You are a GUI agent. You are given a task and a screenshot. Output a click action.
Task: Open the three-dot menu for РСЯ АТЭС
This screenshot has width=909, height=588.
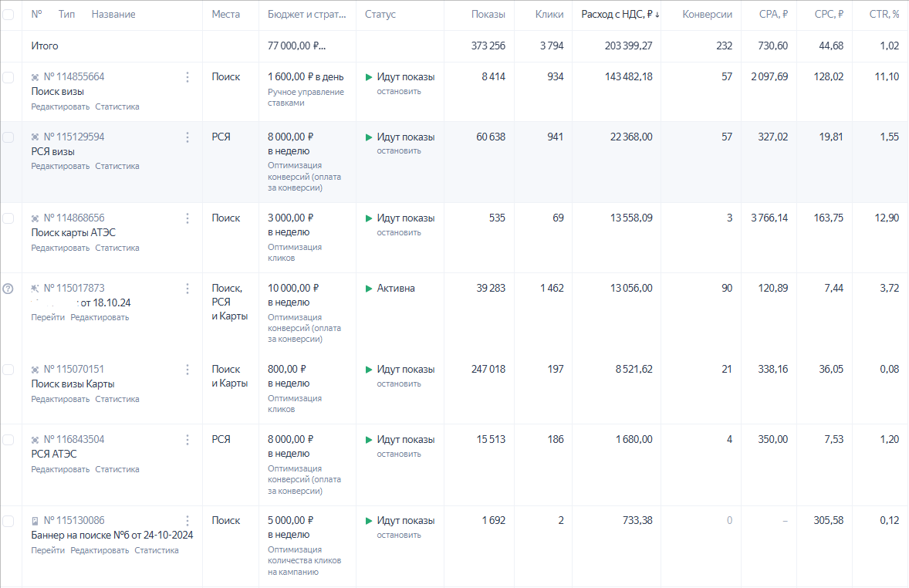188,440
